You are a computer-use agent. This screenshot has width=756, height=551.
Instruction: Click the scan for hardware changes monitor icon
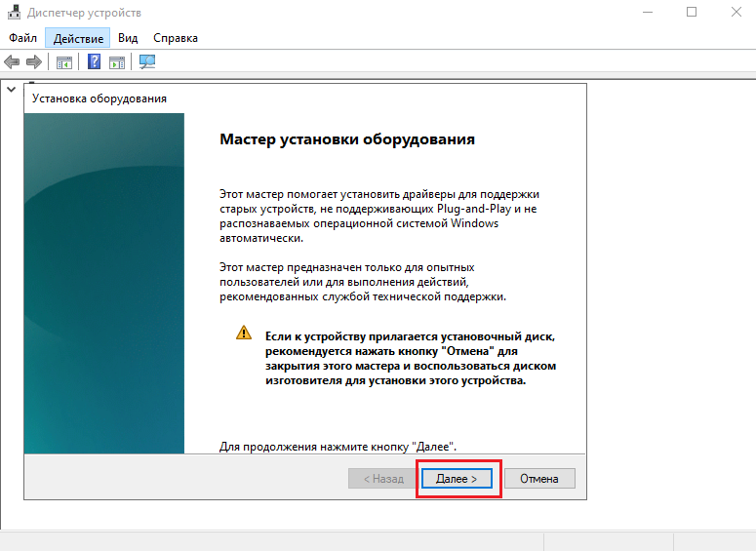(x=147, y=61)
